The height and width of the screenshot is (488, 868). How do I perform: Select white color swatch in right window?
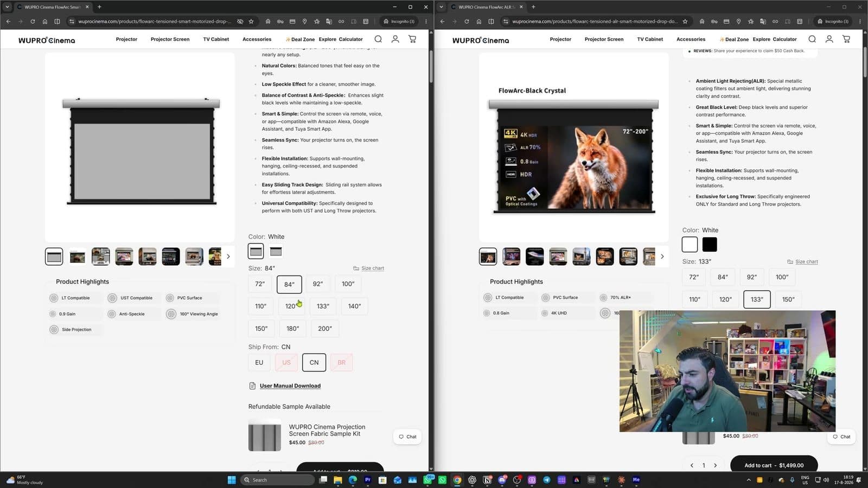690,245
